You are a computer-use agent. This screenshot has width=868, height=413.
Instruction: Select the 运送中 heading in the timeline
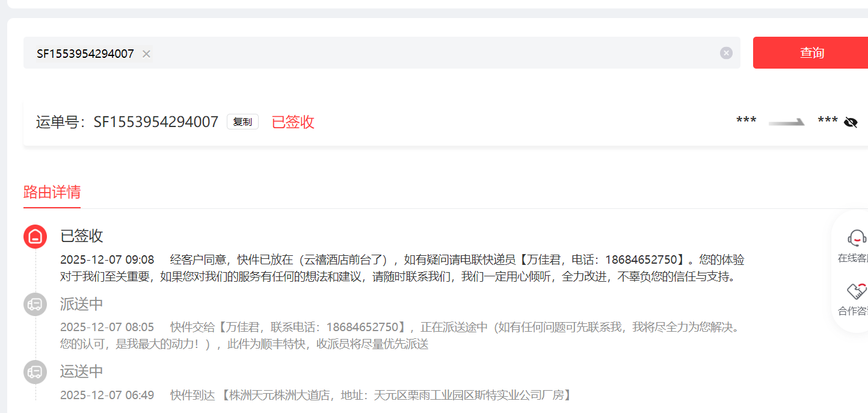click(82, 372)
